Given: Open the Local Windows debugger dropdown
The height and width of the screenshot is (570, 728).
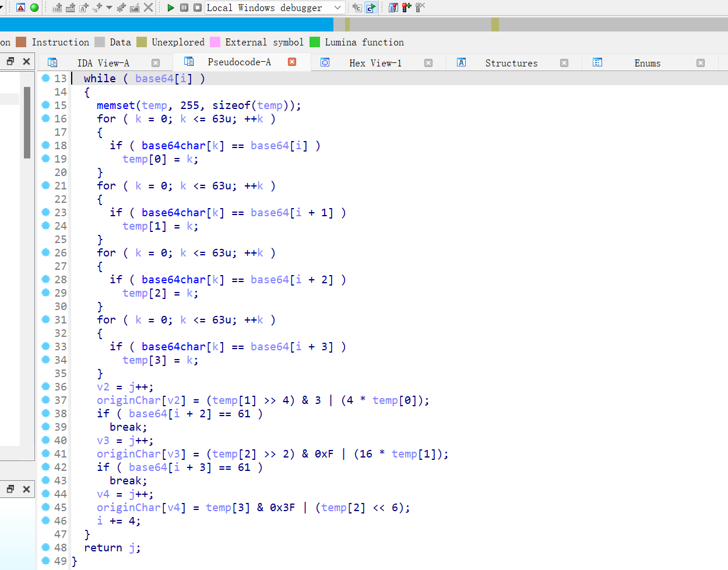Looking at the screenshot, I should pyautogui.click(x=275, y=8).
